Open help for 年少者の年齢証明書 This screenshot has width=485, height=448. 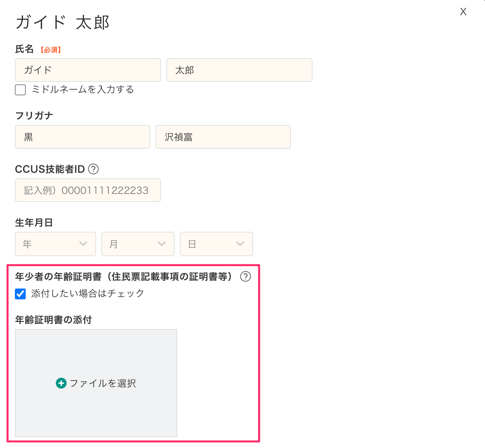[x=246, y=277]
